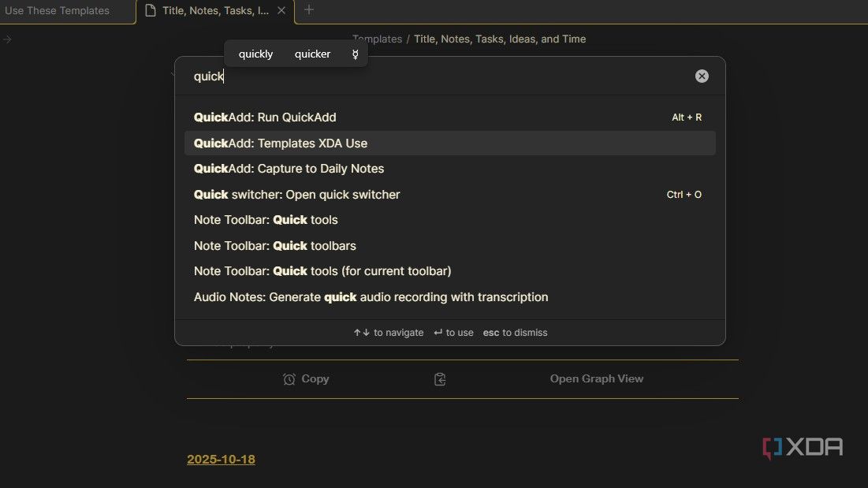Viewport: 868px width, 488px height.
Task: Clear the command palette search
Action: (x=702, y=76)
